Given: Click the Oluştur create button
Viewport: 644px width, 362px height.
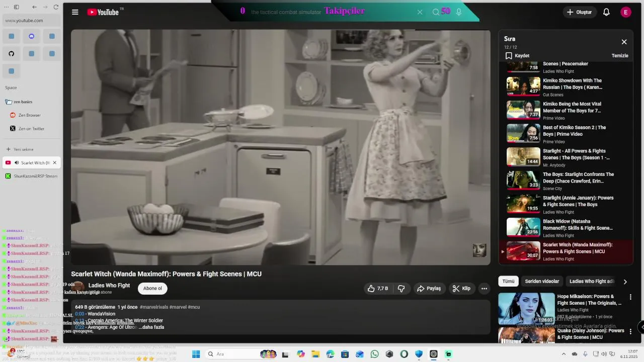Looking at the screenshot, I should [580, 12].
